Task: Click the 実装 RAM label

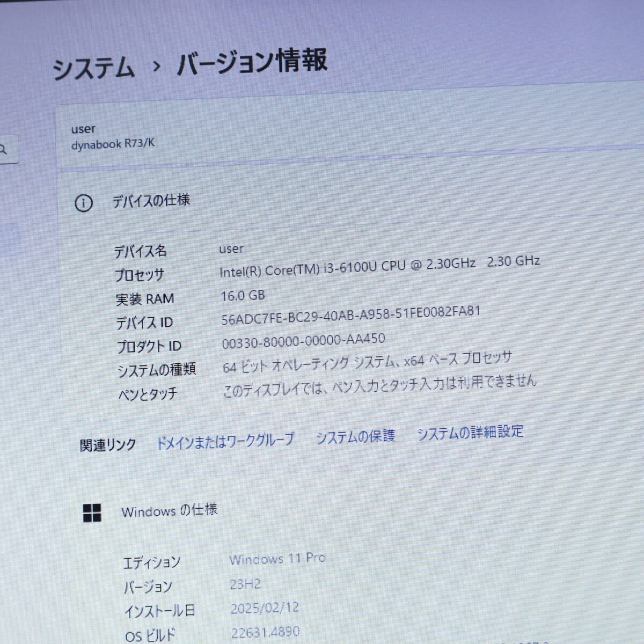Action: 145,299
